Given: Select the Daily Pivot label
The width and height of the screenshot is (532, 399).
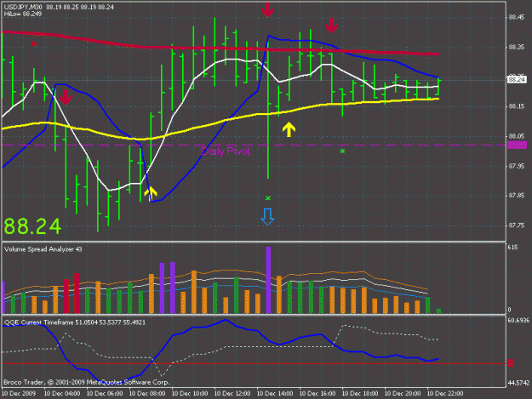Looking at the screenshot, I should click(226, 151).
